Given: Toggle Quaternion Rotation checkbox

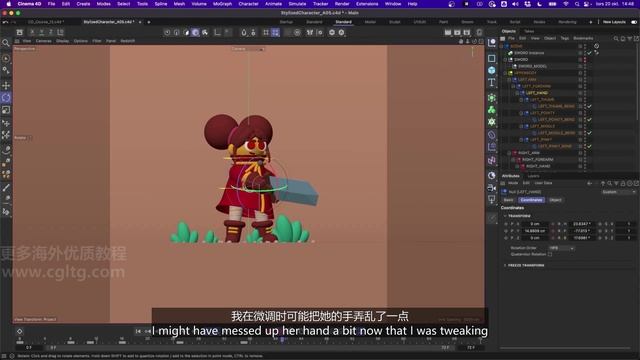Looking at the screenshot, I should pyautogui.click(x=550, y=254).
